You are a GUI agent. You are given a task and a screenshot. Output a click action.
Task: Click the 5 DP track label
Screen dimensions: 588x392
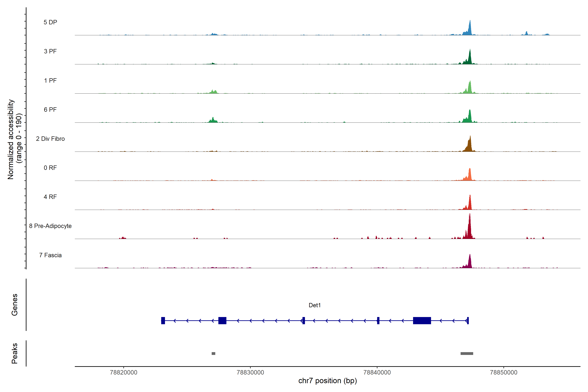click(x=50, y=22)
